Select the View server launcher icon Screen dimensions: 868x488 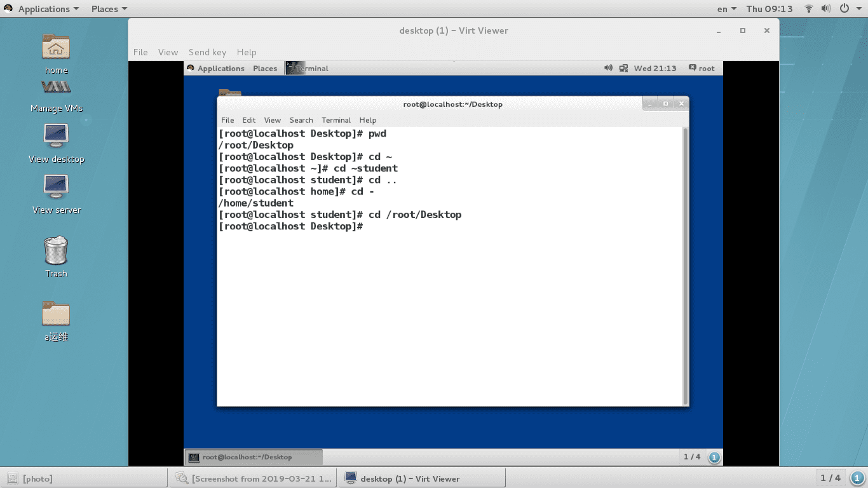point(56,186)
